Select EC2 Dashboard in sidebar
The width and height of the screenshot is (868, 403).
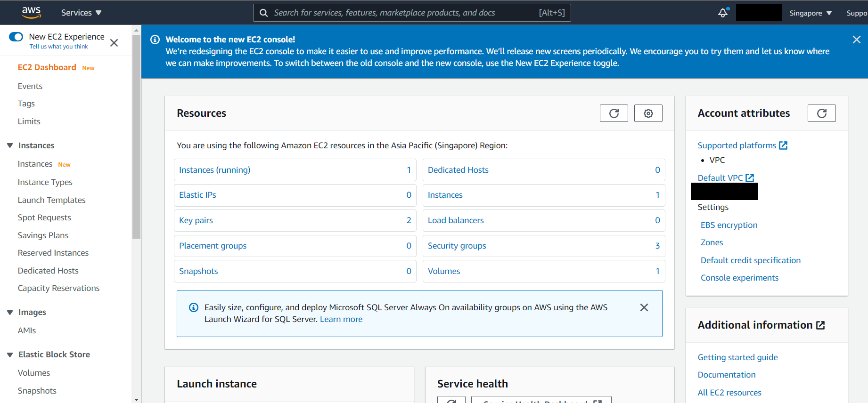47,67
